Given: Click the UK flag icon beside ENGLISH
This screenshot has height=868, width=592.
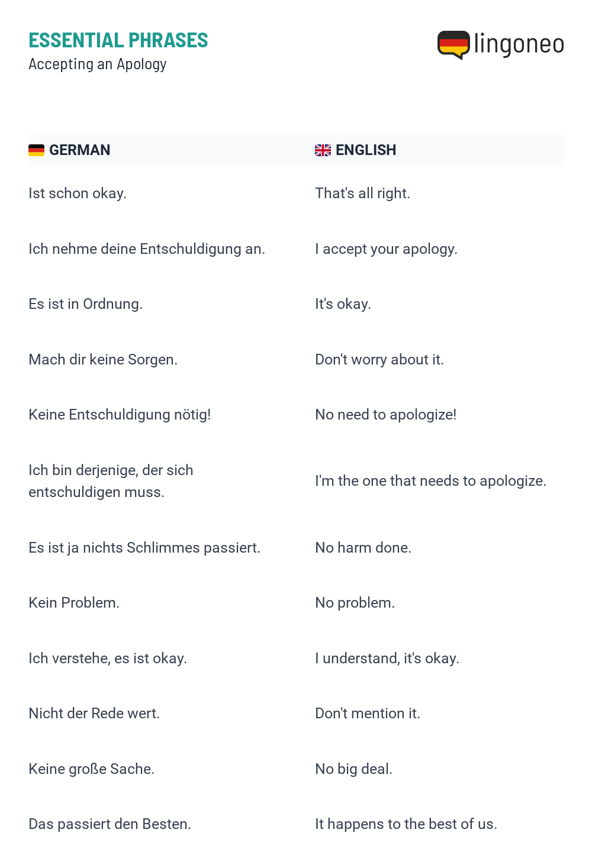Looking at the screenshot, I should click(x=323, y=150).
